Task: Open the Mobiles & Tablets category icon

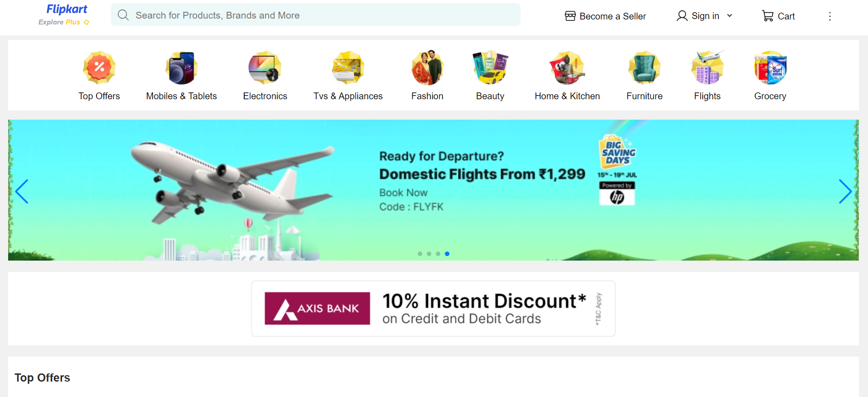Action: click(181, 68)
